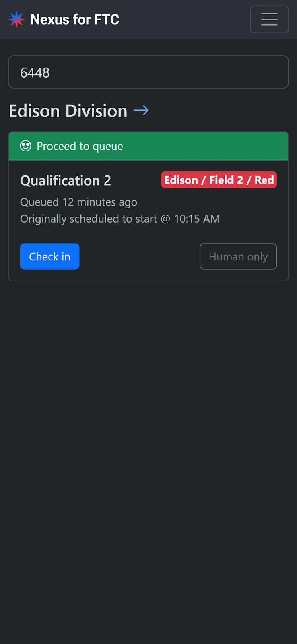Click the @ symbol in the schedule line
The width and height of the screenshot is (297, 644).
click(165, 219)
